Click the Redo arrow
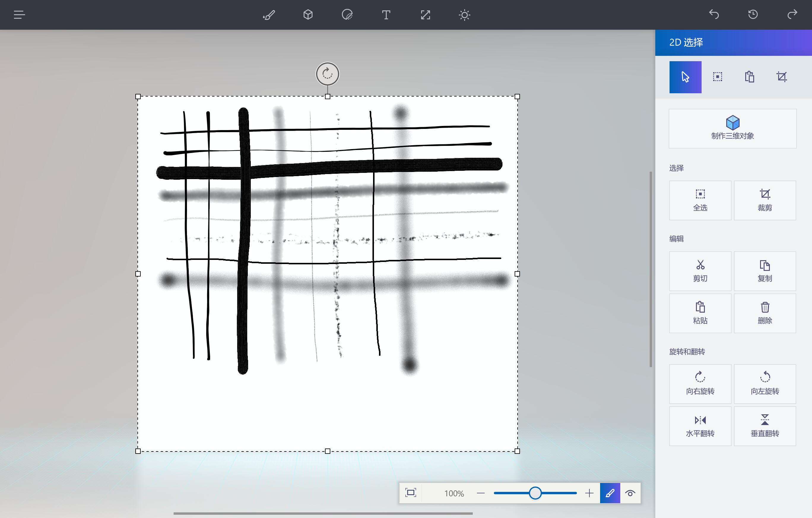The image size is (812, 518). (x=792, y=15)
